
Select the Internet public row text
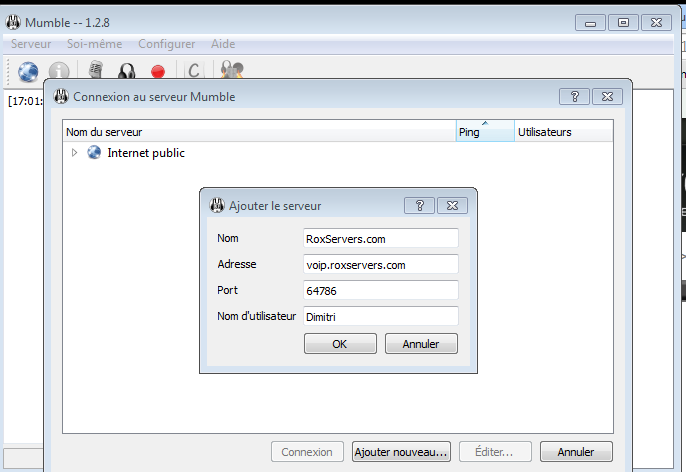[x=146, y=153]
